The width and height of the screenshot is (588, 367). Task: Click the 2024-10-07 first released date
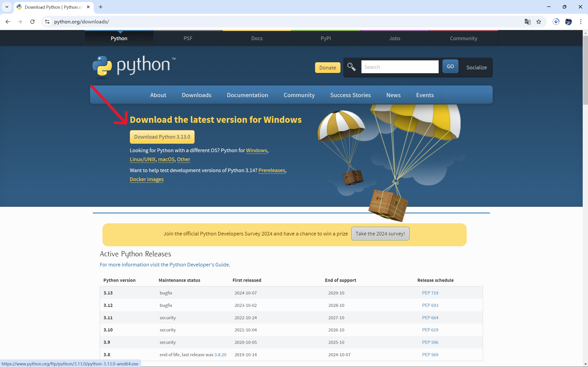246,293
